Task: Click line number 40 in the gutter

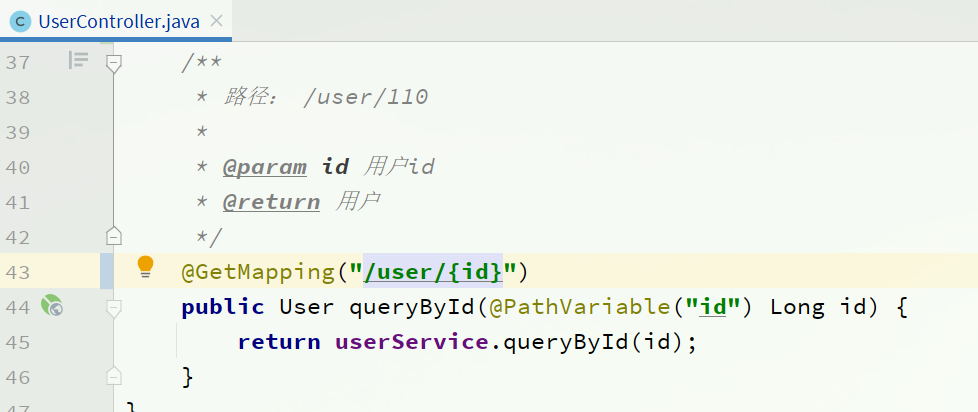Action: click(x=17, y=167)
